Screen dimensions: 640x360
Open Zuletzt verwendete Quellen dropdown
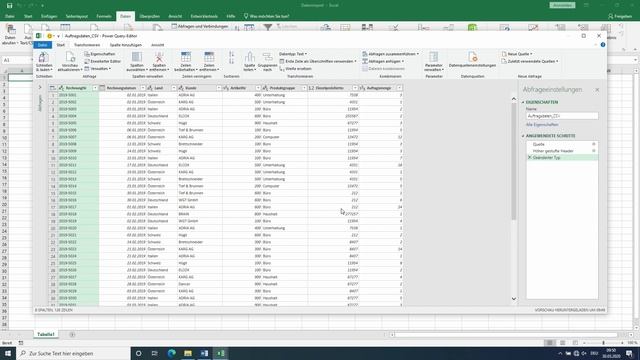(x=530, y=61)
